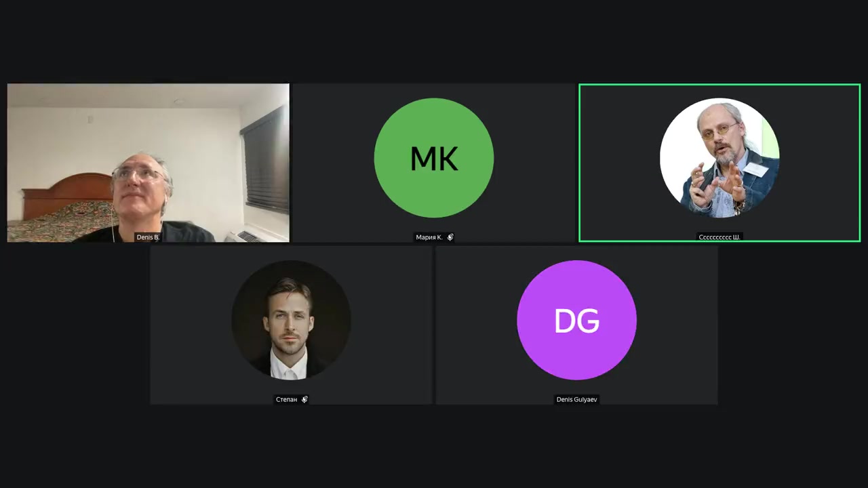Click Степан's round profile photo
Image resolution: width=868 pixels, height=488 pixels.
(291, 320)
